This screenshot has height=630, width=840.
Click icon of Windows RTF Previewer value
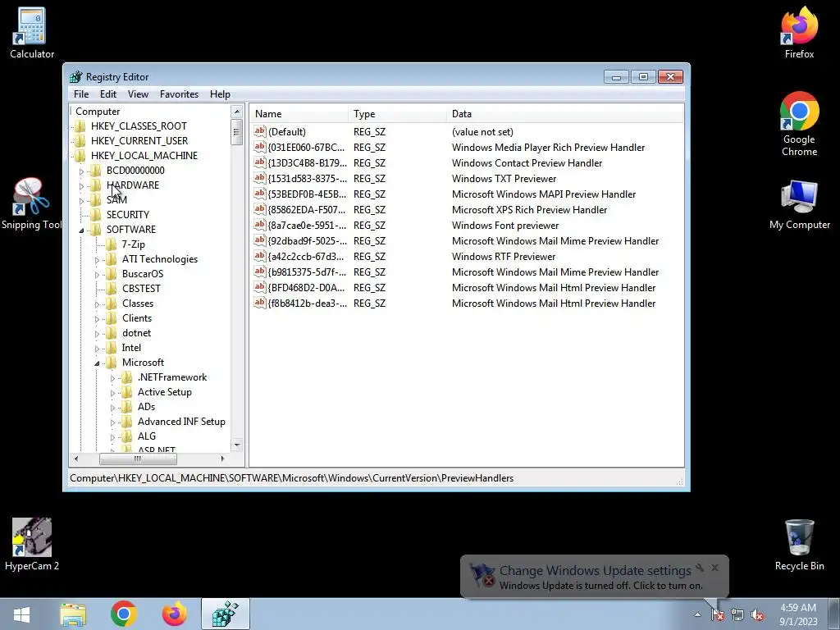260,256
